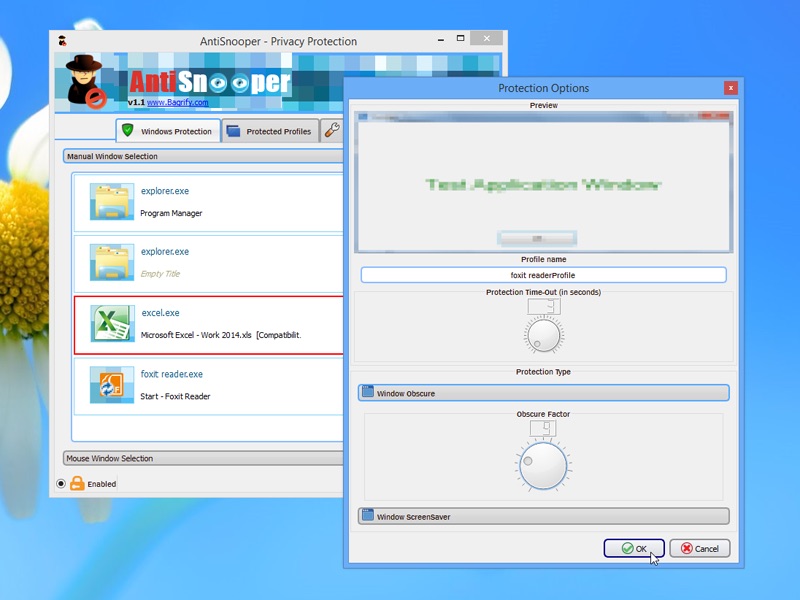Click the blue window Protected Profiles icon
Viewport: 800px width, 600px height.
[x=233, y=131]
